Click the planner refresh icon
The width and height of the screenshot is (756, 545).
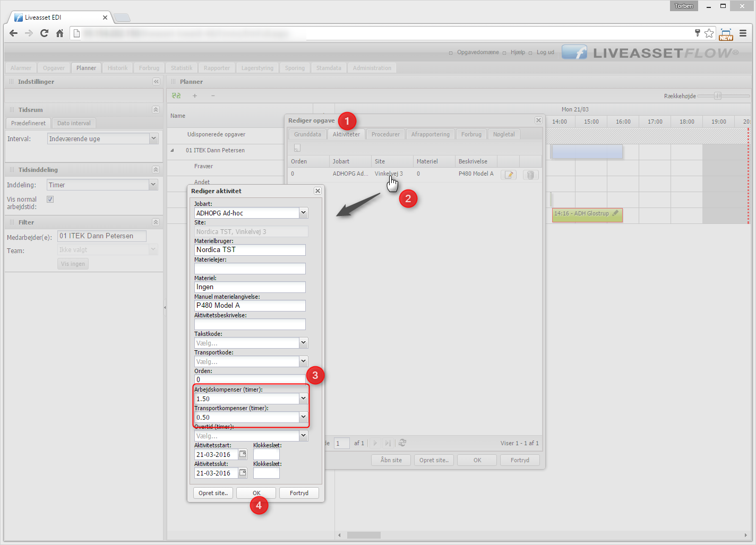(x=176, y=96)
